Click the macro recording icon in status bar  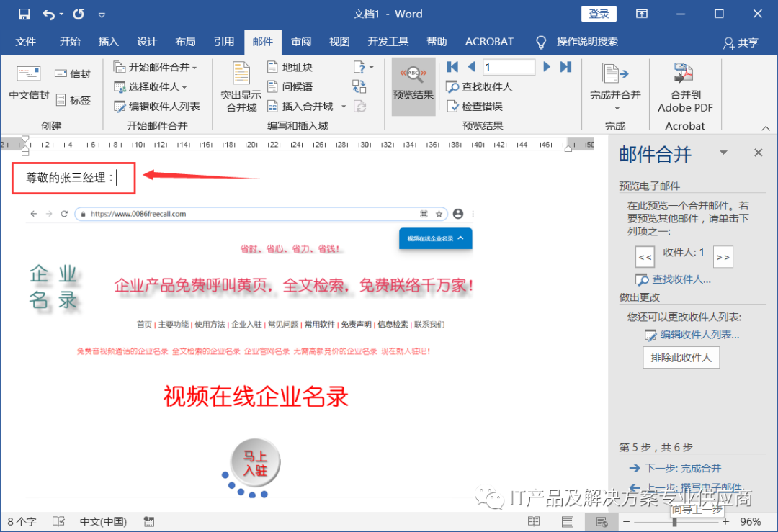pyautogui.click(x=149, y=522)
